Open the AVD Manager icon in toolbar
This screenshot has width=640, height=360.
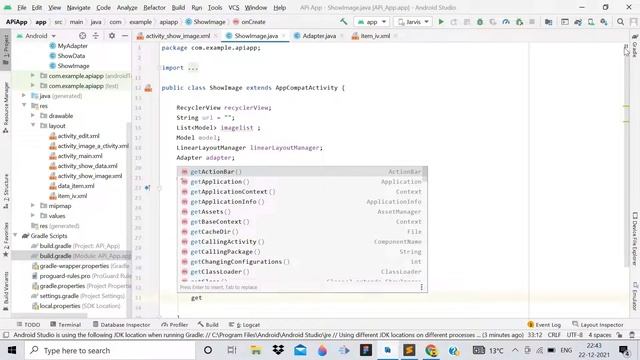(591, 22)
